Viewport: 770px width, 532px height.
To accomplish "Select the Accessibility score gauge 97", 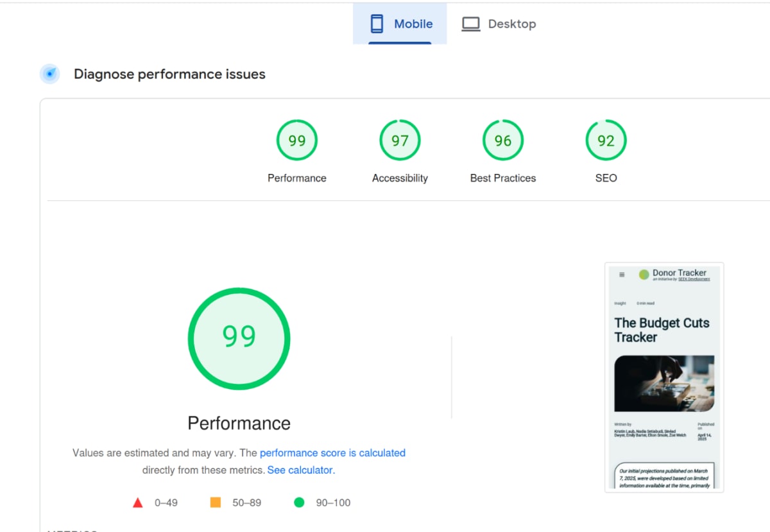I will click(x=400, y=141).
